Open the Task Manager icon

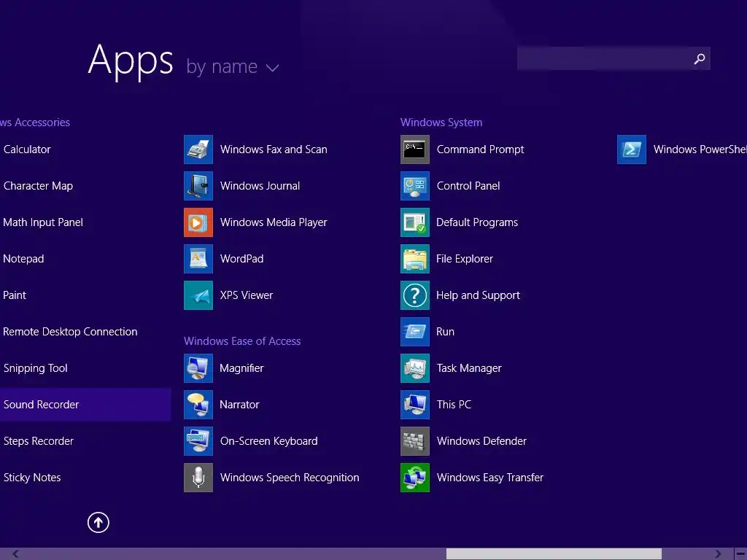415,368
